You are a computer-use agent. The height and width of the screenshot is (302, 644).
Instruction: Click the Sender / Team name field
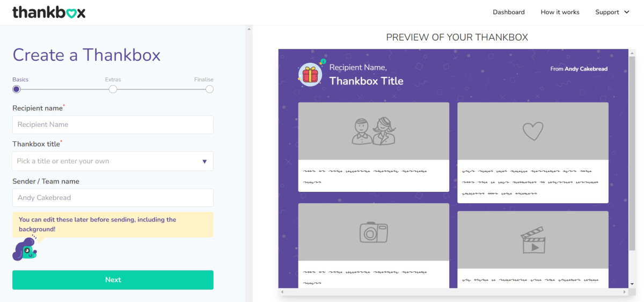pyautogui.click(x=113, y=198)
